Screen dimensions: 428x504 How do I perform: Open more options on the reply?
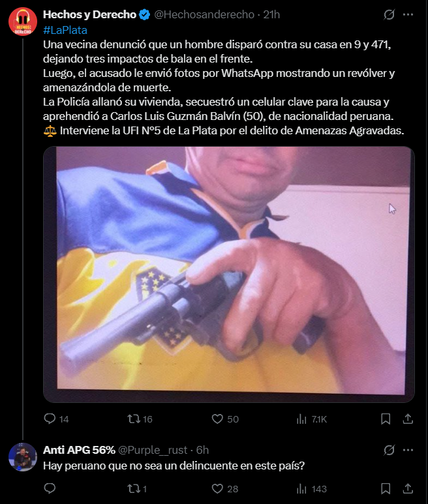(408, 450)
